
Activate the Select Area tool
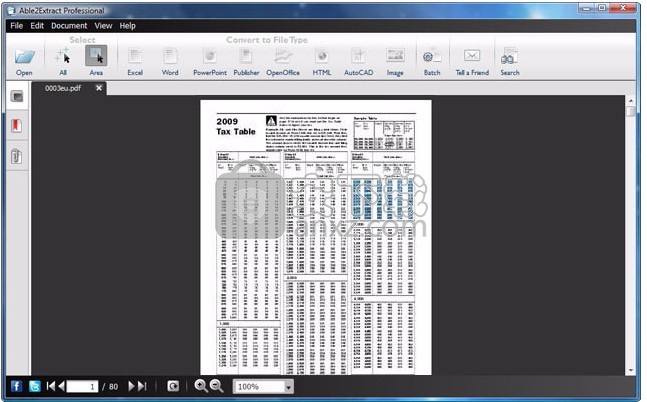96,61
